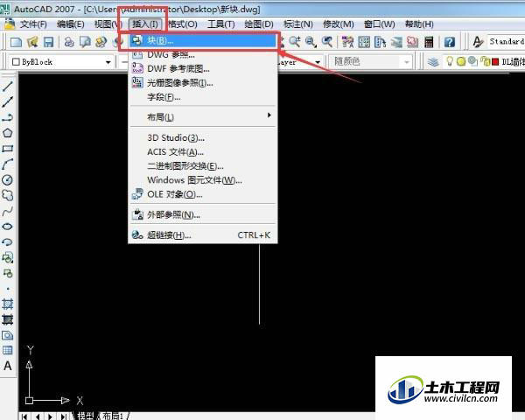Expand the 布局(L) submenu
The width and height of the screenshot is (525, 420).
pos(203,117)
